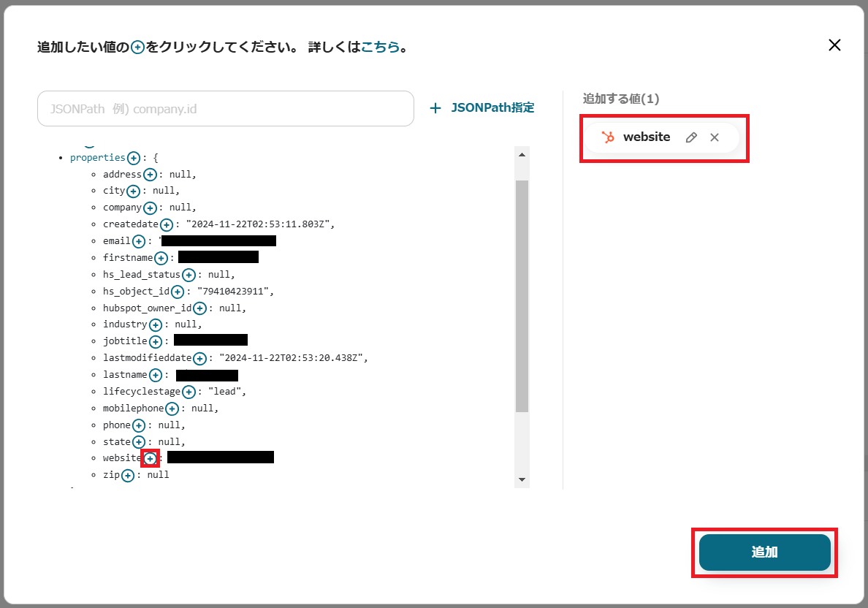Add the hs_lead_status value
The width and height of the screenshot is (868, 608).
(x=189, y=275)
